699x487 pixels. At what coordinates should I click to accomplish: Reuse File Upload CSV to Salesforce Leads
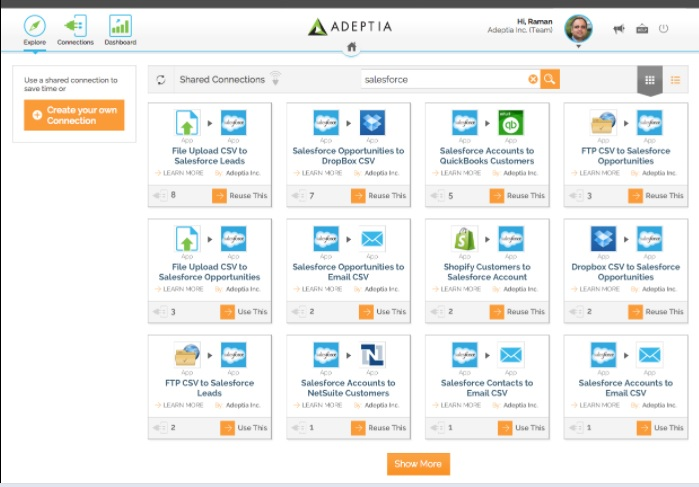point(239,195)
